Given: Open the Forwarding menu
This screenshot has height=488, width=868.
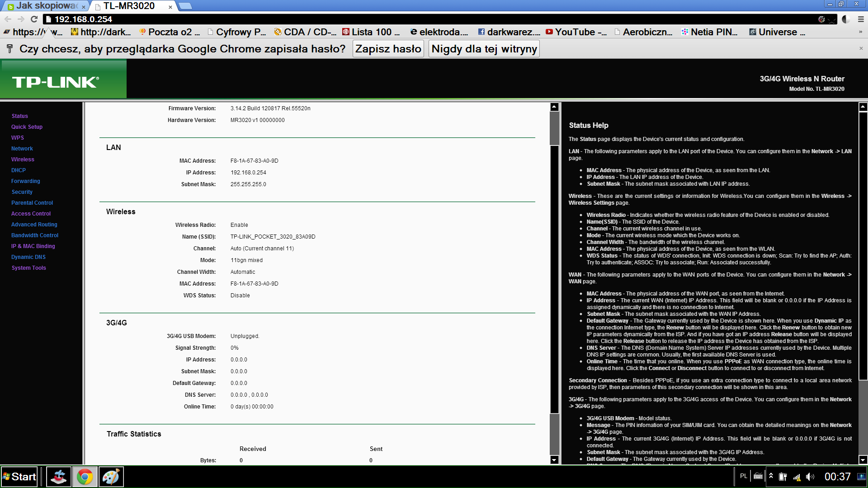Looking at the screenshot, I should pyautogui.click(x=26, y=181).
